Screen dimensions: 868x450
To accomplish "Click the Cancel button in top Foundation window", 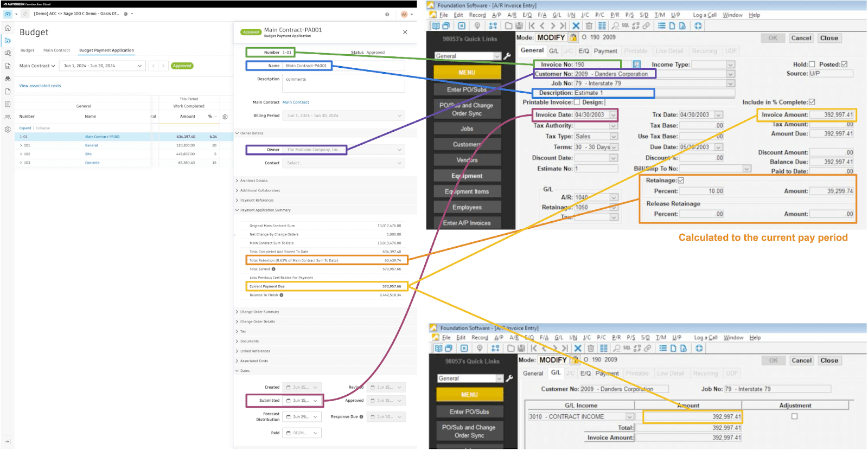I will 801,38.
